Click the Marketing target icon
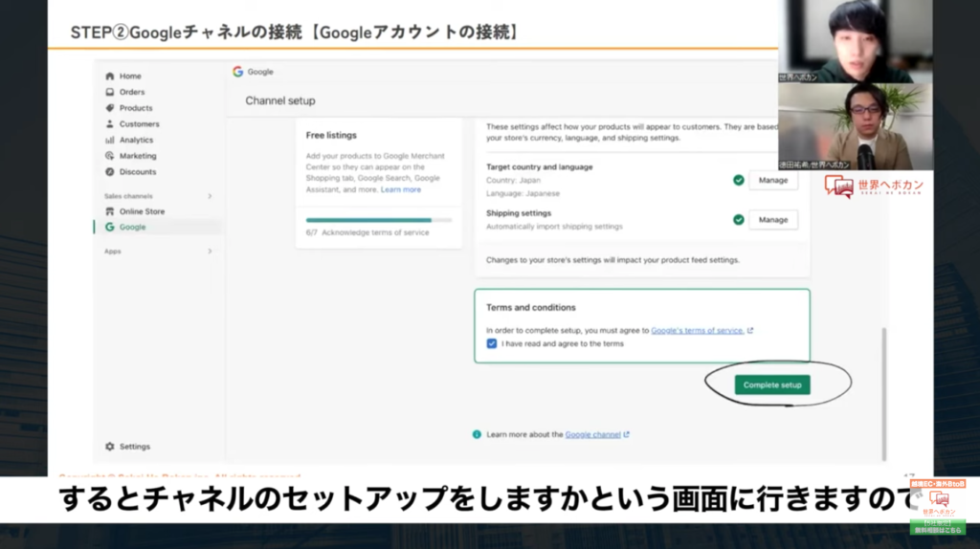Viewport: 980px width, 549px height. click(x=110, y=156)
